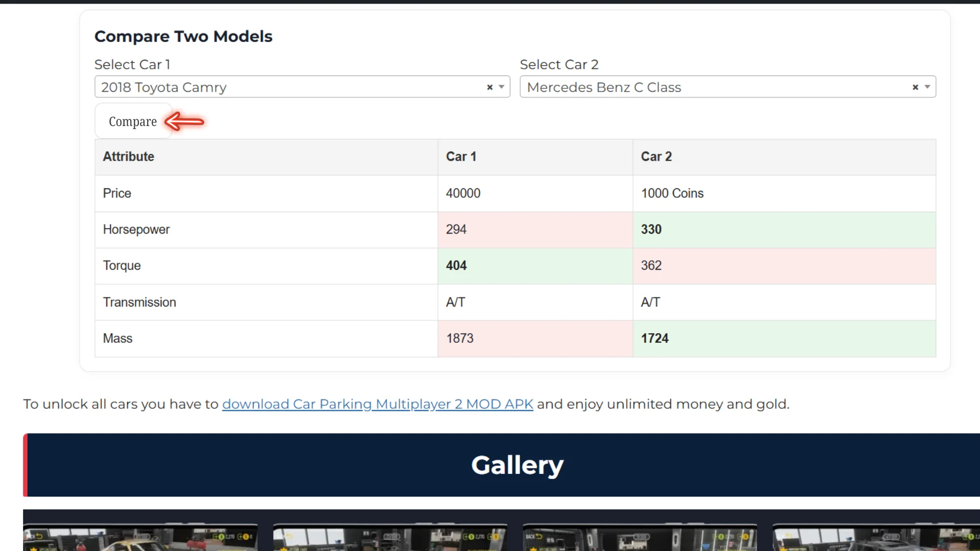This screenshot has height=551, width=980.
Task: Open the Select Car 1 dropdown
Action: 502,87
